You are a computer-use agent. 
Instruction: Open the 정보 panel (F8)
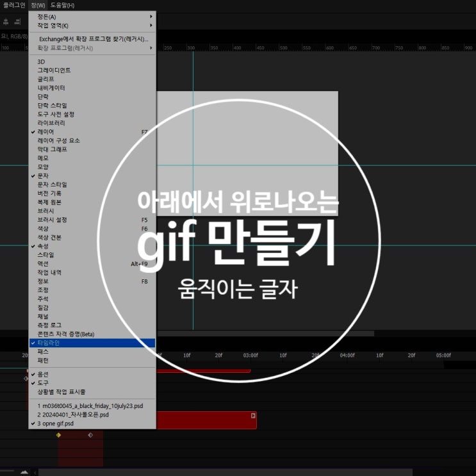point(92,281)
